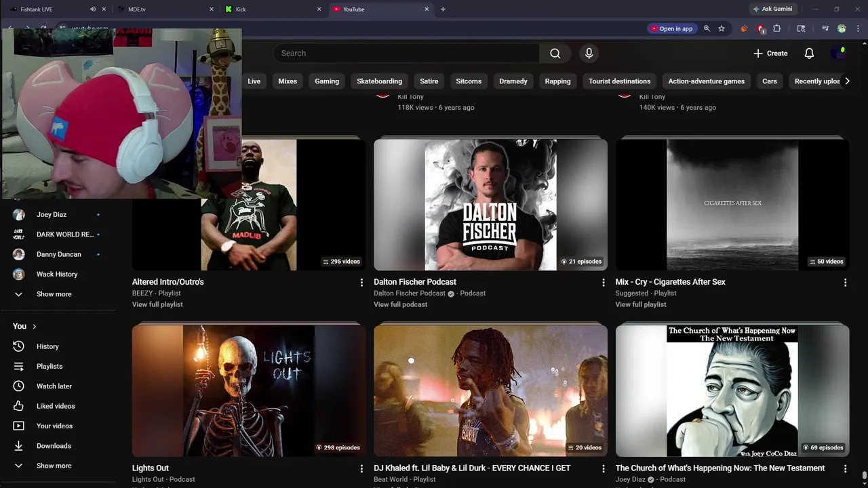Open more options for DJ Khaled playlist

pos(604,468)
